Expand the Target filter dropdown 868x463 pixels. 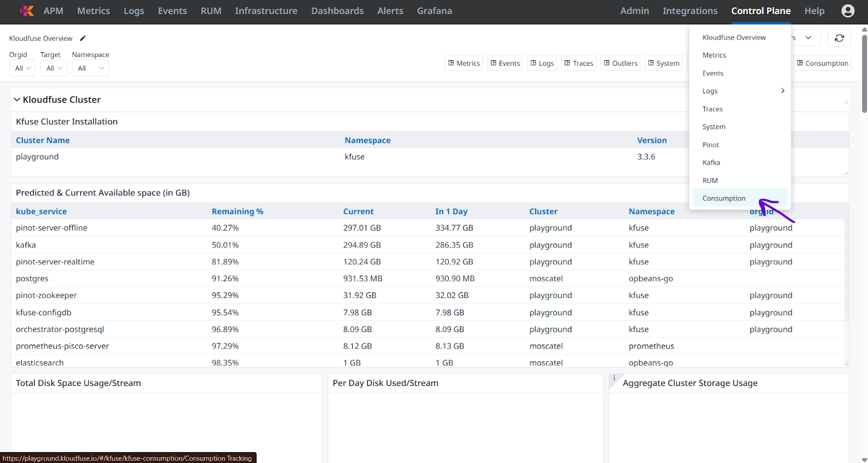(54, 68)
